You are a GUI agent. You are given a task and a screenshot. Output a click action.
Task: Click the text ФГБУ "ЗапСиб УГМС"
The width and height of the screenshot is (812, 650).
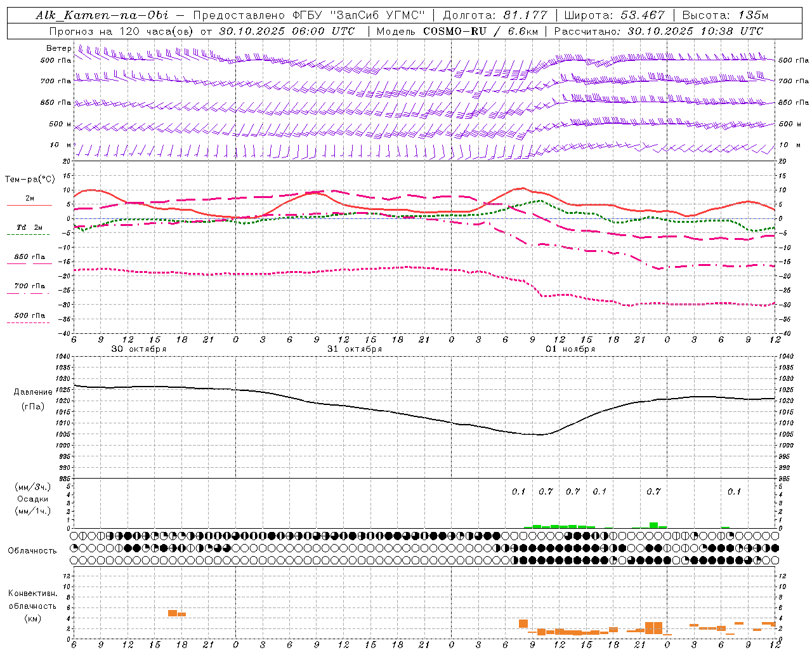359,15
